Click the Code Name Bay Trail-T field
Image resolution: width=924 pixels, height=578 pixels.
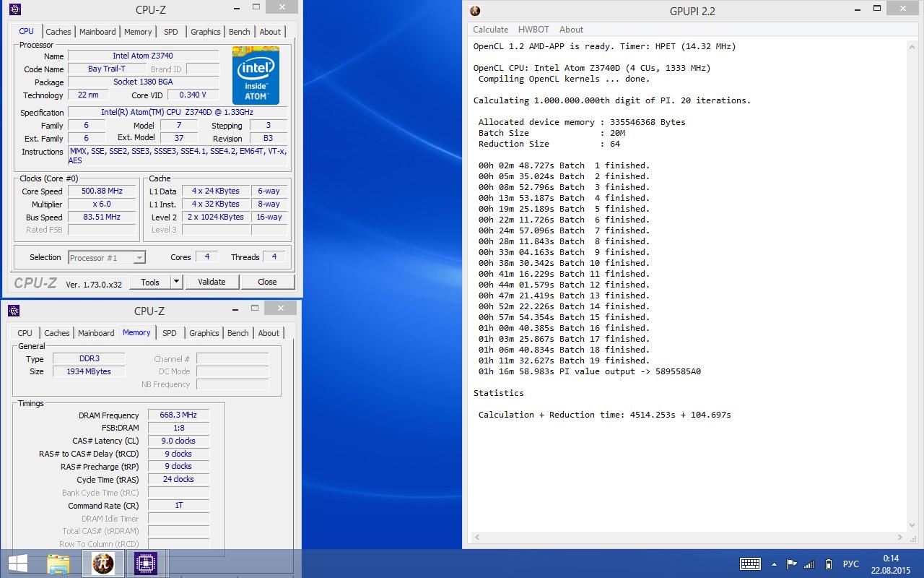point(106,69)
